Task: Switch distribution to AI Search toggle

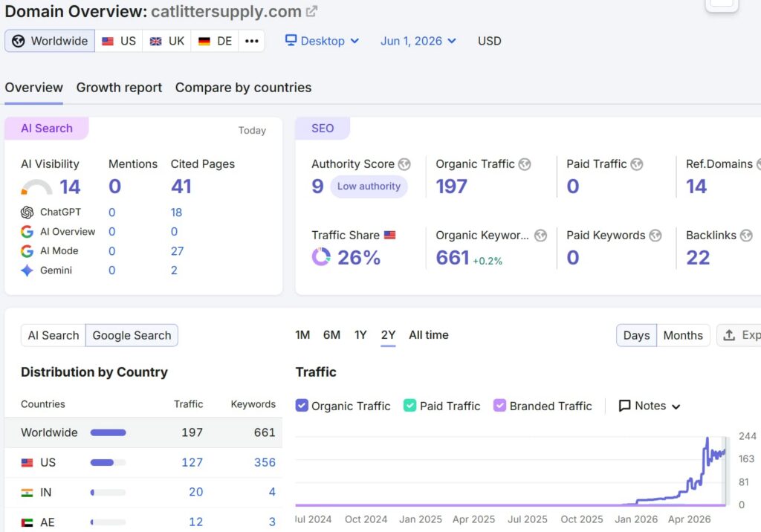Action: (x=54, y=335)
